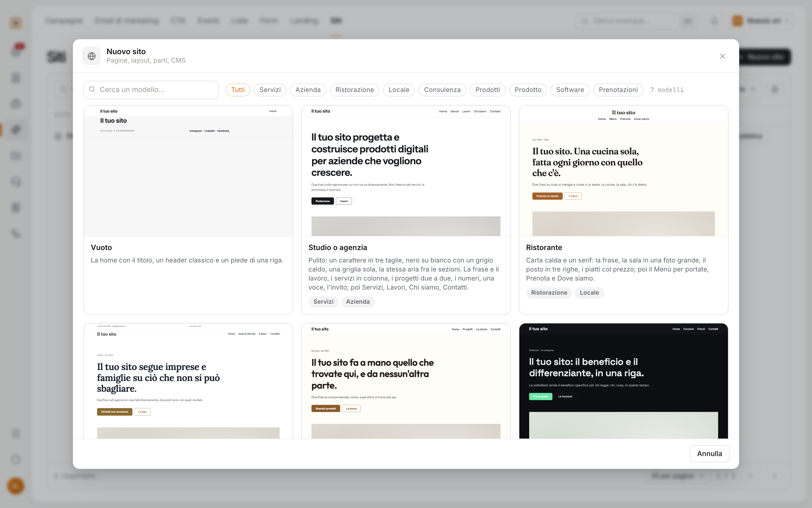Filter templates by Servizi
Viewport: 812px width, 508px height.
click(x=270, y=90)
